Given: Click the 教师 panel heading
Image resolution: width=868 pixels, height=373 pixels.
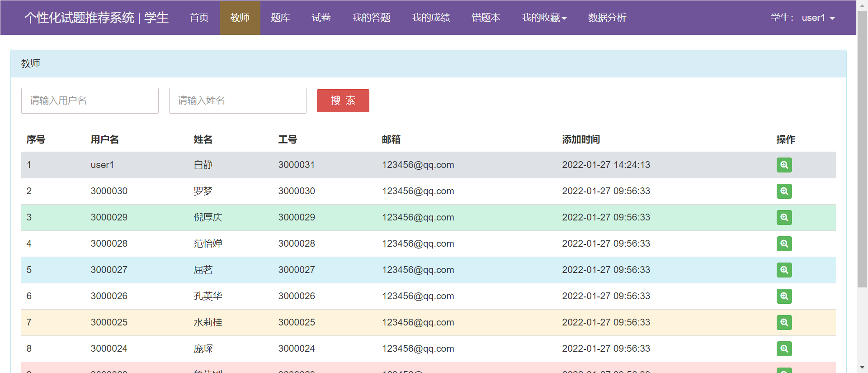Looking at the screenshot, I should coord(31,63).
